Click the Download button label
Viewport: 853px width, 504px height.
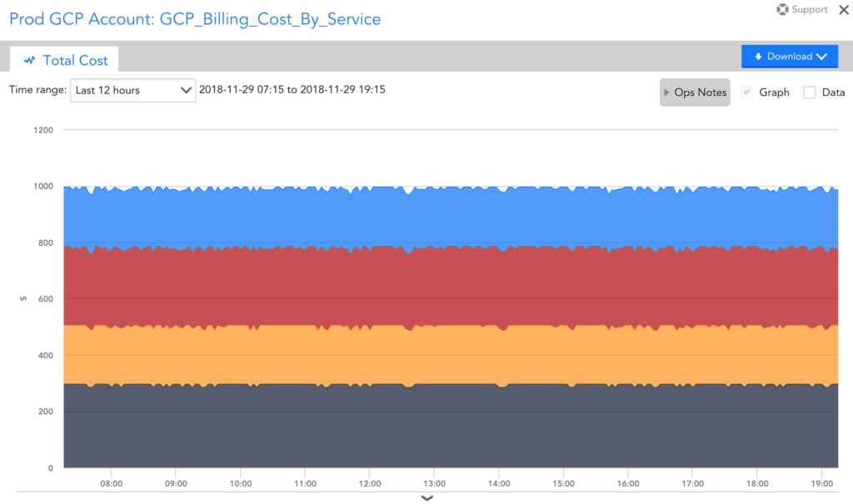[x=789, y=57]
